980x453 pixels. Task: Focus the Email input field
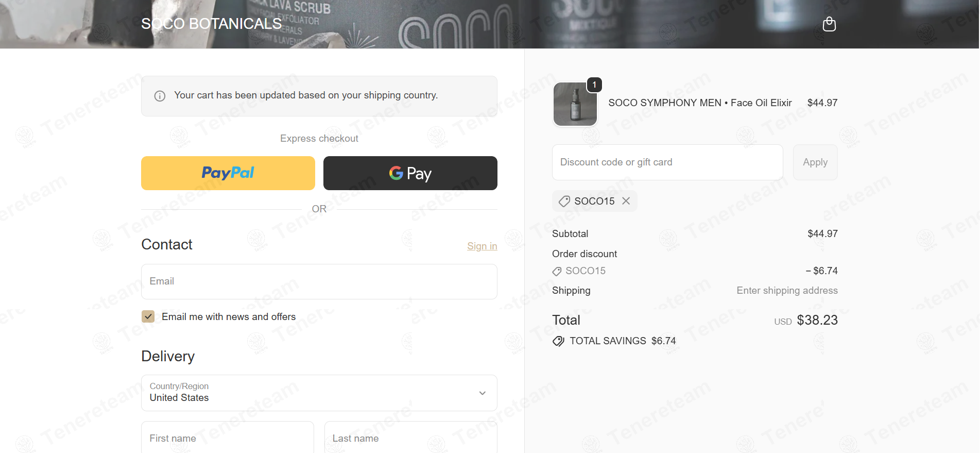pyautogui.click(x=319, y=281)
